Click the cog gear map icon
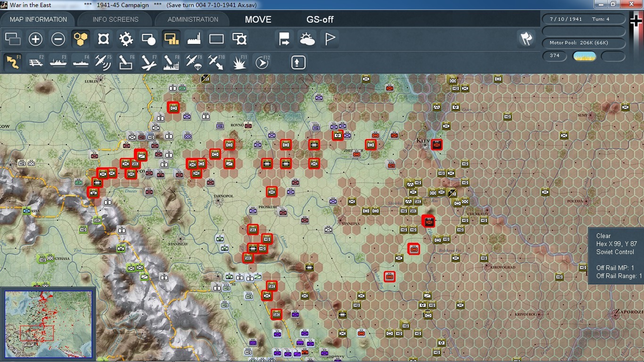 (126, 39)
